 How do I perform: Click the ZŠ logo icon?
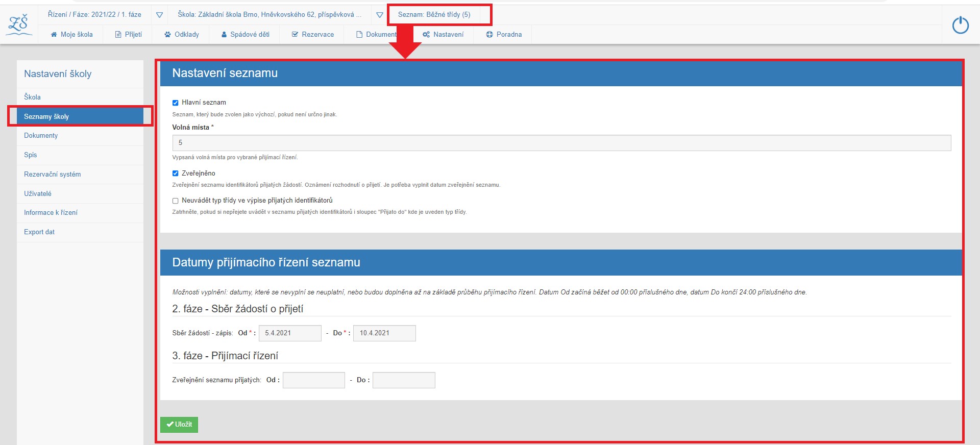tap(19, 24)
